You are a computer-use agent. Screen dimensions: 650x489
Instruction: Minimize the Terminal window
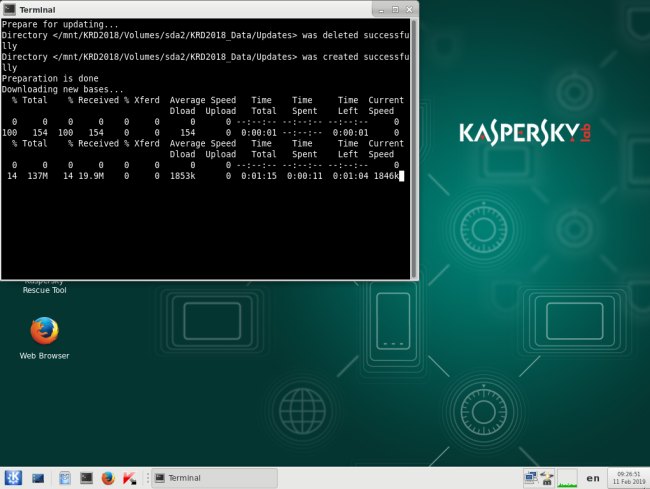(381, 10)
